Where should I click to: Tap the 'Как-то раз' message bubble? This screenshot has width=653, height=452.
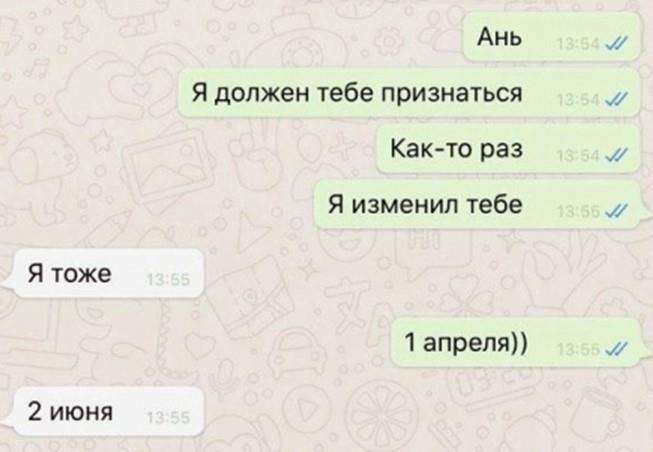[508, 148]
